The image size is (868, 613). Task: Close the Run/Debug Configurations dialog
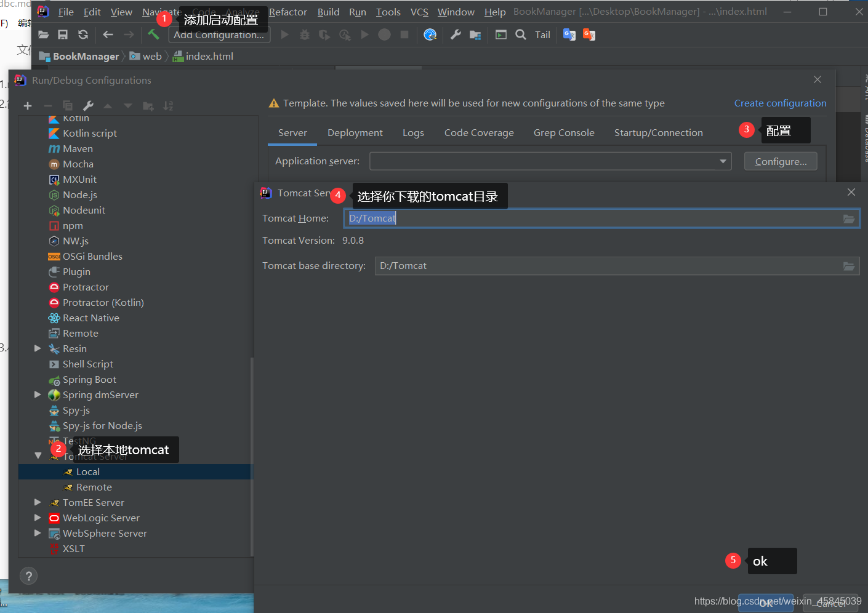tap(818, 80)
